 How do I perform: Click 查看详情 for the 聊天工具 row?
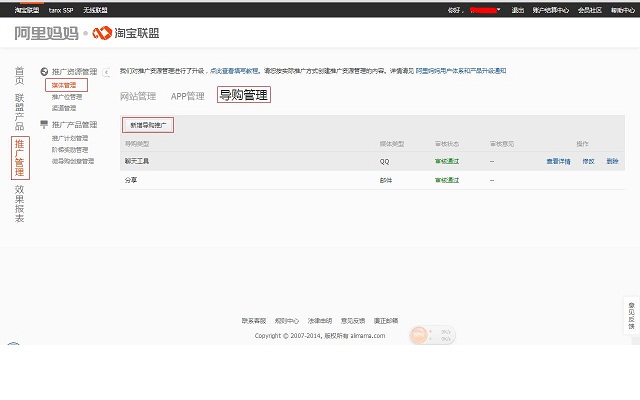(x=558, y=161)
